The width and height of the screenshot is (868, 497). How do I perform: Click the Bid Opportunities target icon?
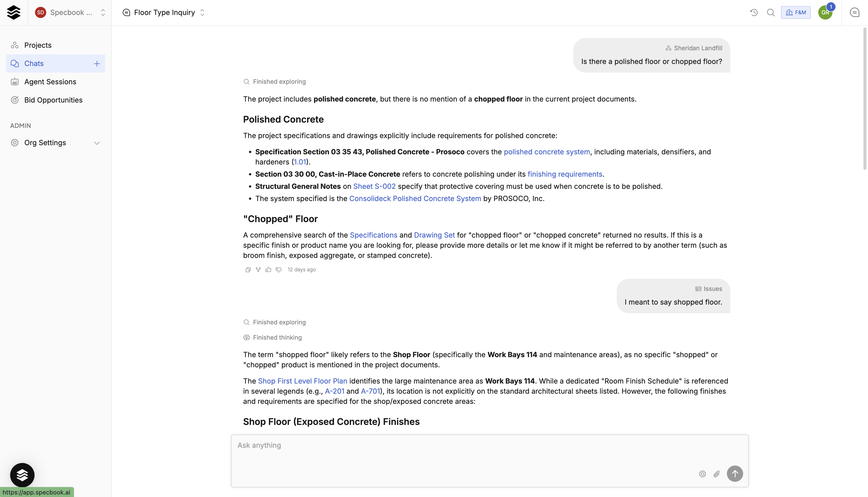[x=15, y=100]
